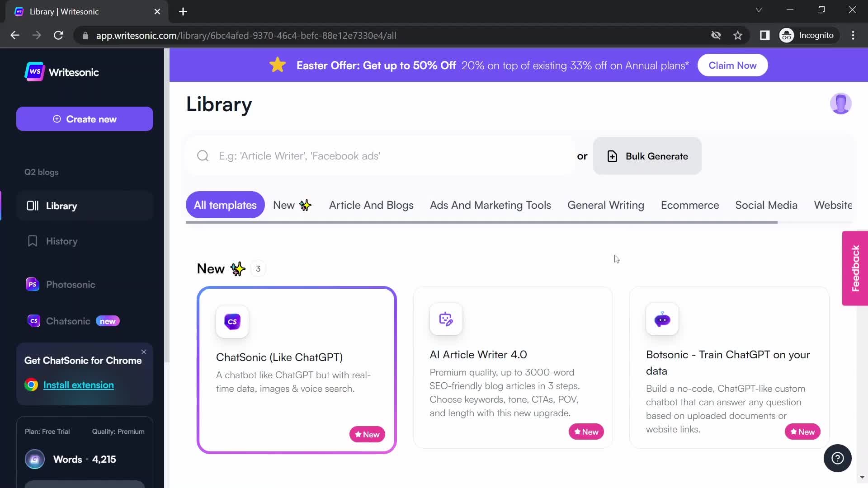The height and width of the screenshot is (488, 868).
Task: Toggle the AI Article Writer New badge
Action: tap(586, 432)
